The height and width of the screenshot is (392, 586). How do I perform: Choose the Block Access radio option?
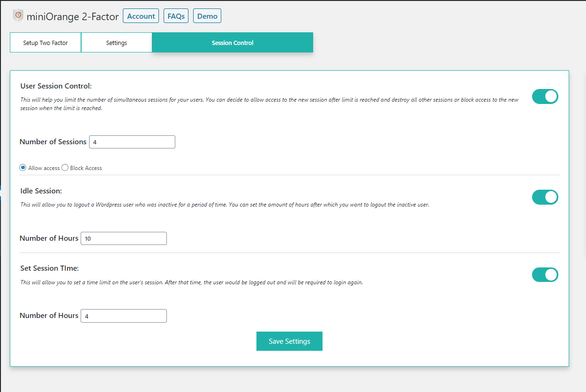(65, 168)
